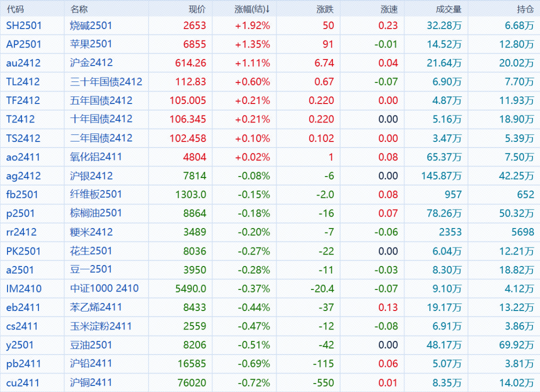Open contract code IM2410

24,288
